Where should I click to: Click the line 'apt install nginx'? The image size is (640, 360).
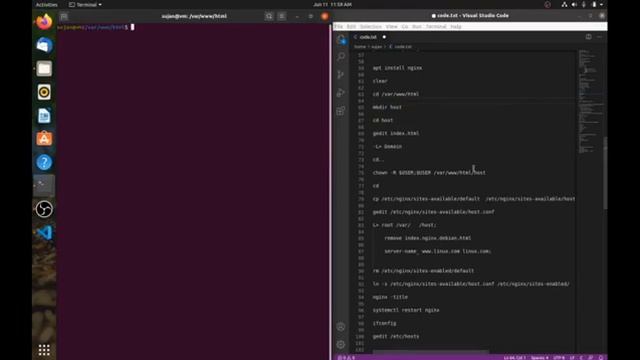point(397,68)
